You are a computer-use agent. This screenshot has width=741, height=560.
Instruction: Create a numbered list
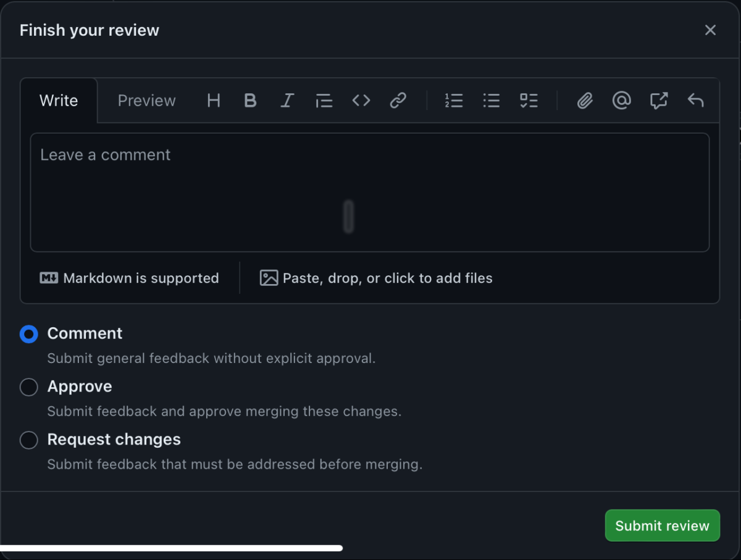point(454,101)
